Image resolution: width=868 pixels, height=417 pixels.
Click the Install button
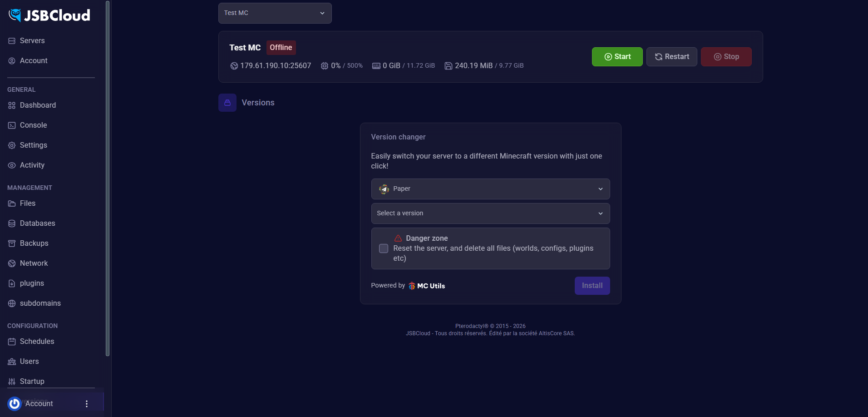pyautogui.click(x=592, y=286)
